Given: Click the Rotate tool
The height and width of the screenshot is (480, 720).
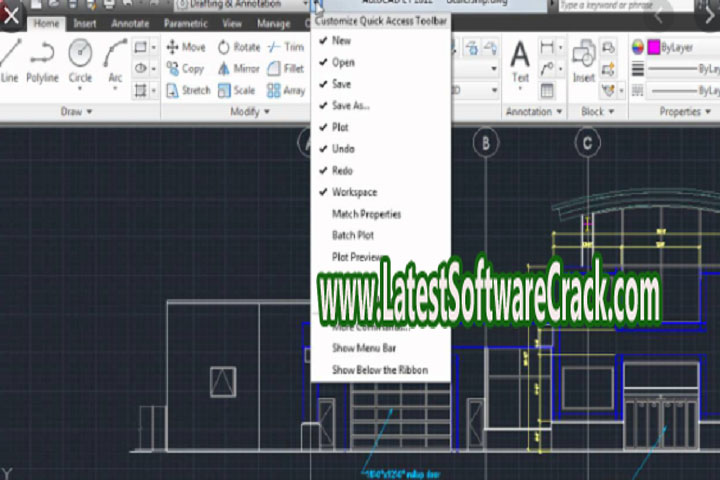Looking at the screenshot, I should 238,47.
